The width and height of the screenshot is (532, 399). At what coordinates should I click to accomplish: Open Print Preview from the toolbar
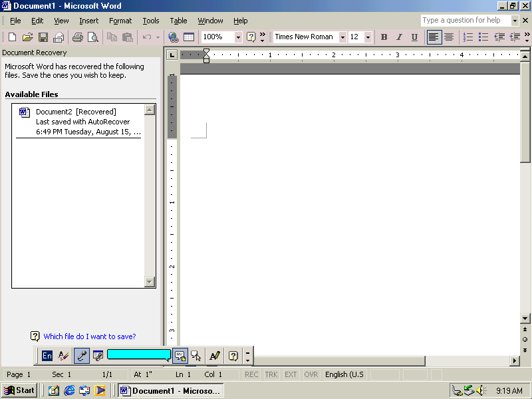click(x=93, y=37)
